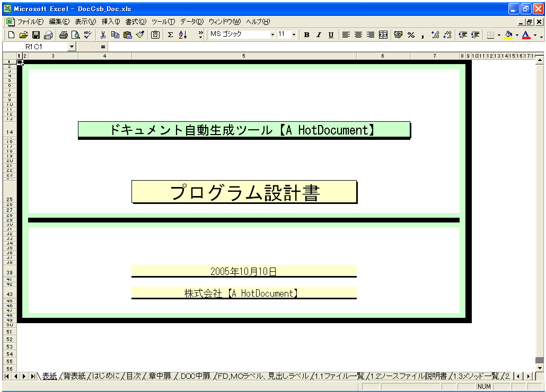Merge and center cells icon
546x392 pixels.
pos(383,35)
